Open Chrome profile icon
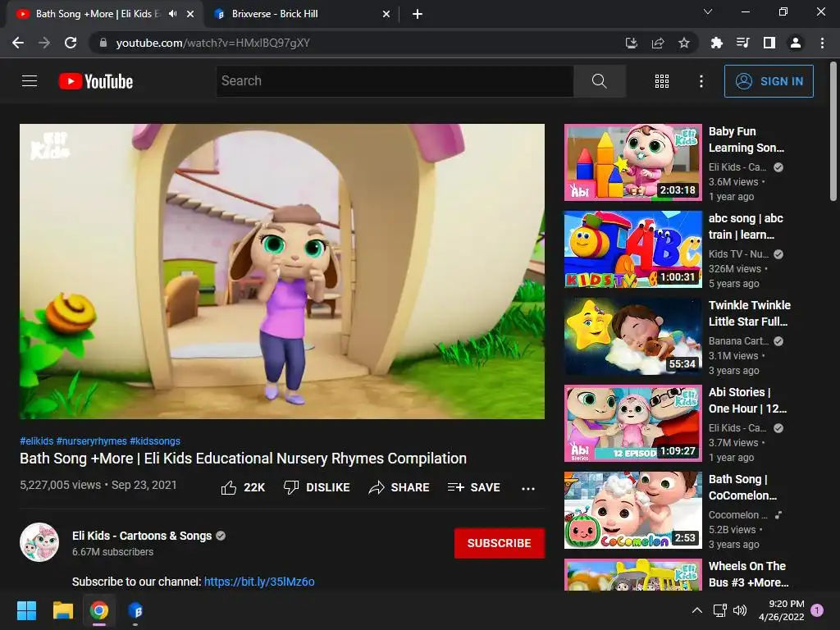 (796, 43)
